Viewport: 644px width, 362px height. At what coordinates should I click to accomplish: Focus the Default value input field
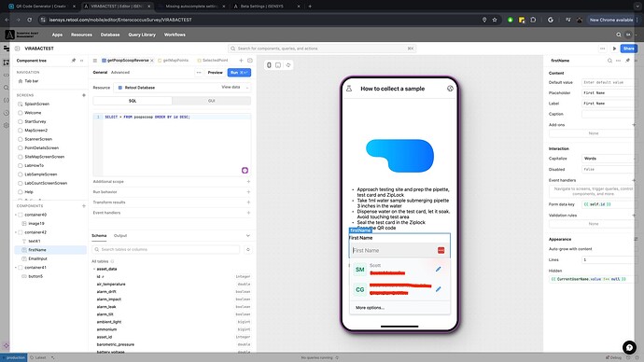pyautogui.click(x=609, y=82)
